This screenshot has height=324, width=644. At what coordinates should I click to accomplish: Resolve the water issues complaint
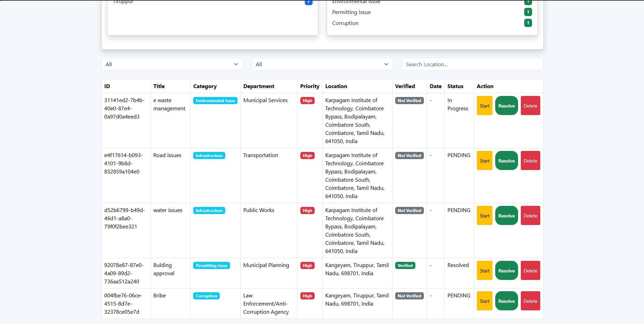[x=506, y=215]
